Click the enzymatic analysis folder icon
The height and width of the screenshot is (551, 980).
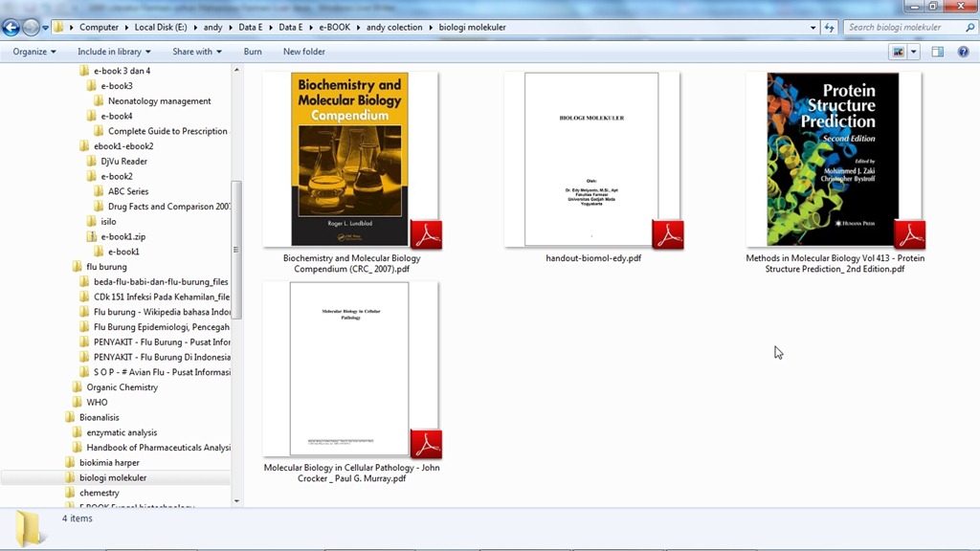tap(78, 431)
